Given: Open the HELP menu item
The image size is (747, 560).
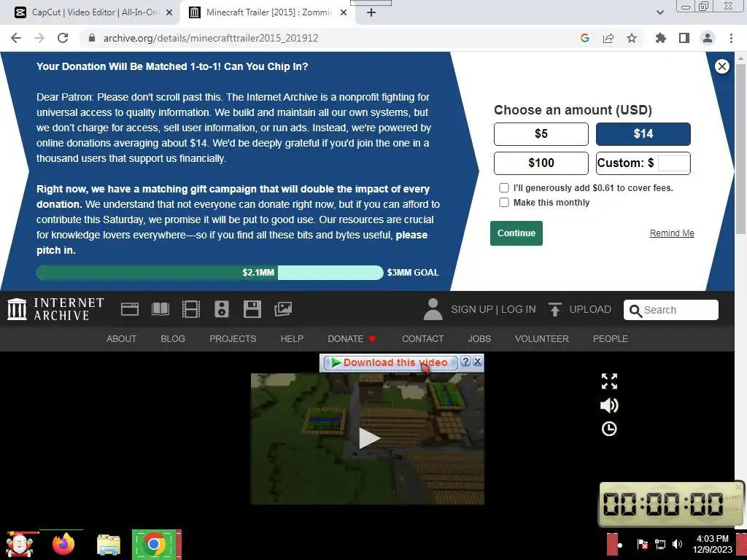Looking at the screenshot, I should pos(292,338).
